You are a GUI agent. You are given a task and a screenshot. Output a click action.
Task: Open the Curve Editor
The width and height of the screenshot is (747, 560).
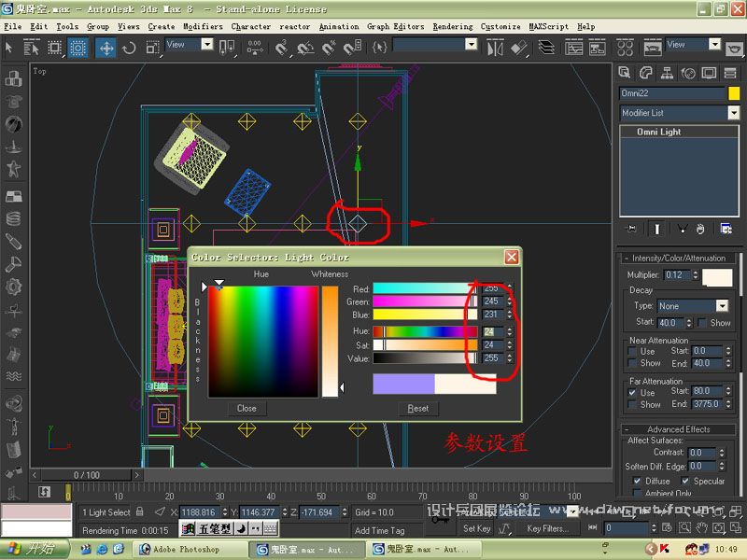click(573, 48)
